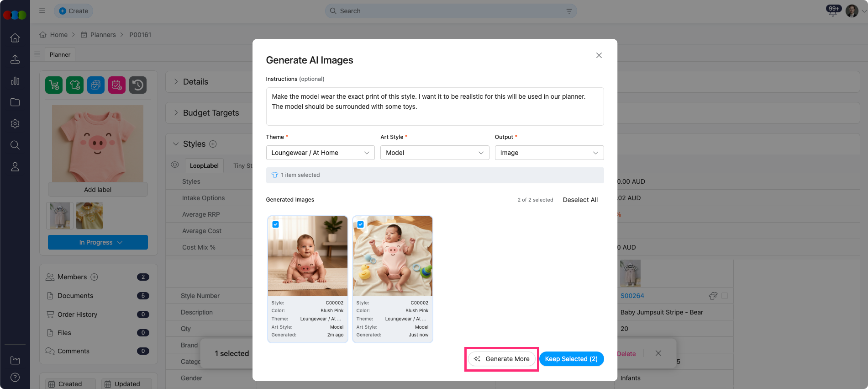Open the history clock icon
This screenshot has width=868, height=389.
tap(138, 85)
